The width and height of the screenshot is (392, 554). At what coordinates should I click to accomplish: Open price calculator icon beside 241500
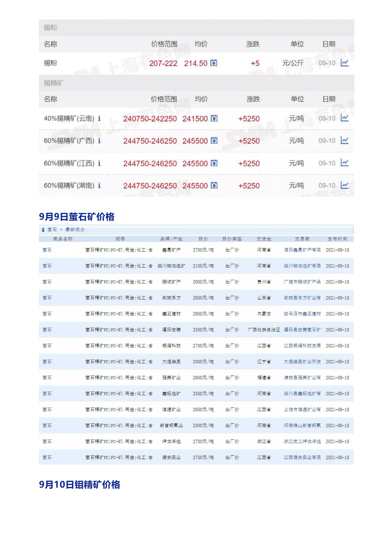(x=214, y=118)
